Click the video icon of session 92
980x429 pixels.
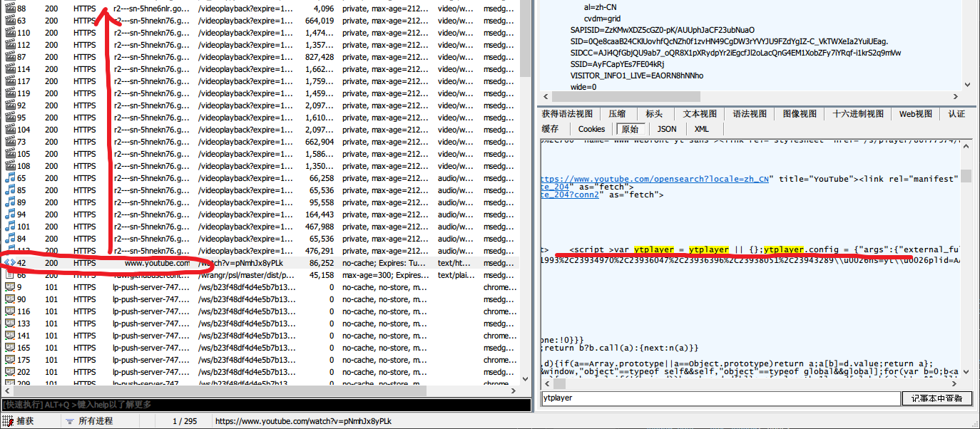coord(10,105)
